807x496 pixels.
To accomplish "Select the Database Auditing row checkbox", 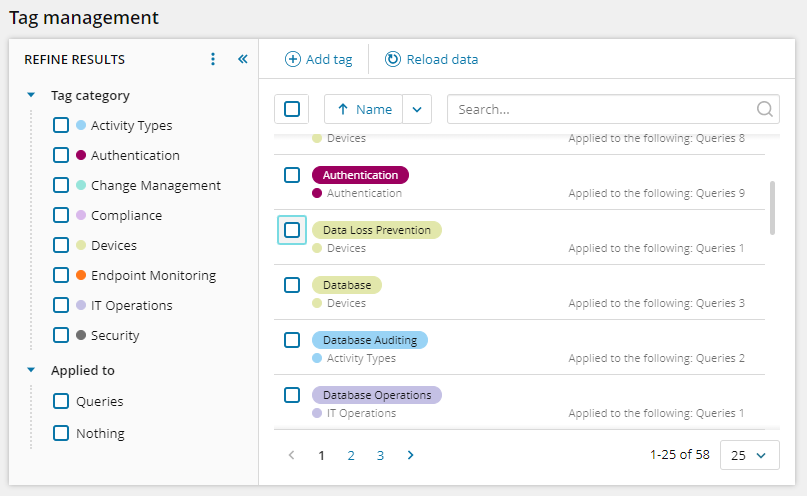I will click(292, 340).
